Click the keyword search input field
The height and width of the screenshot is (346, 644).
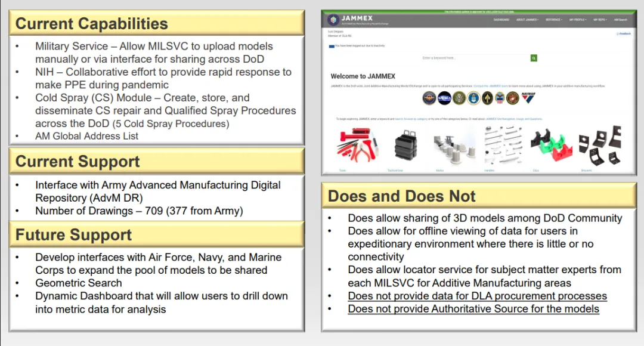475,58
